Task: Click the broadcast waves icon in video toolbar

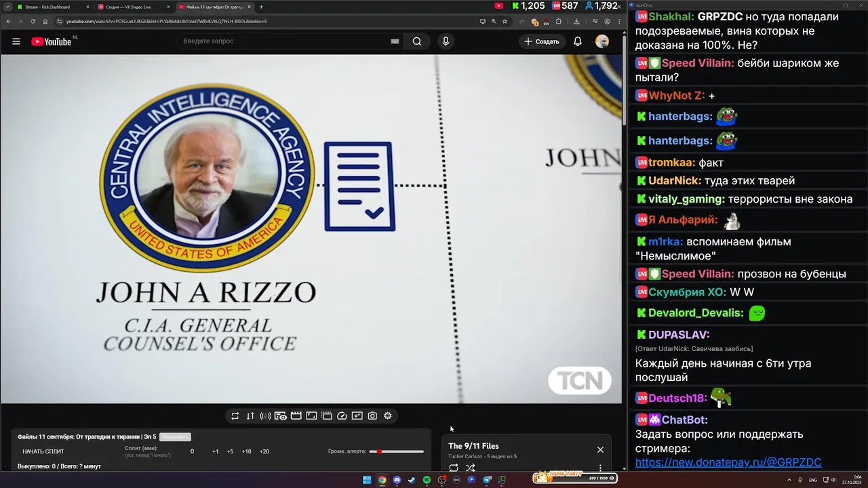Action: (x=265, y=415)
